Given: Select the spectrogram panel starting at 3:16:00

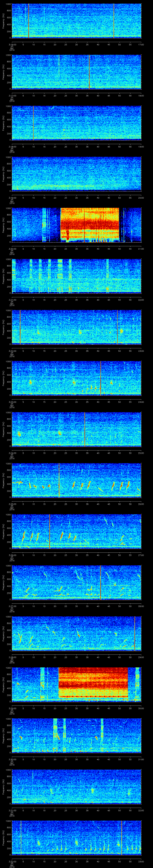Looking at the screenshot, I should click(76, 21).
